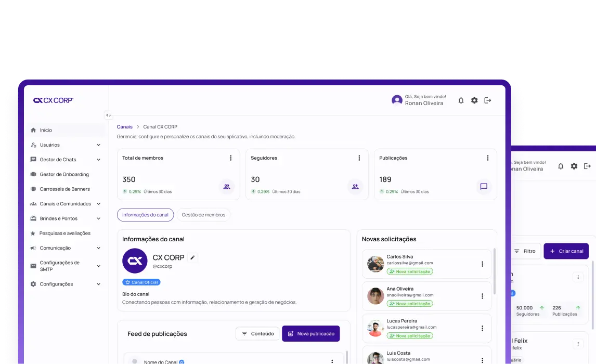Open Seguidores card three-dot menu
The height and width of the screenshot is (364, 596).
359,158
